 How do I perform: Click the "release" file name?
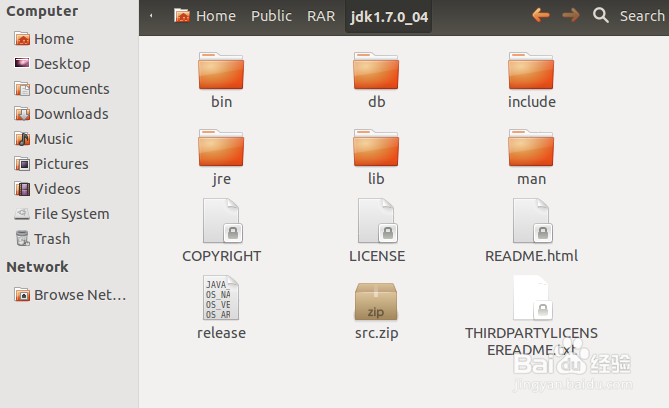pos(221,333)
